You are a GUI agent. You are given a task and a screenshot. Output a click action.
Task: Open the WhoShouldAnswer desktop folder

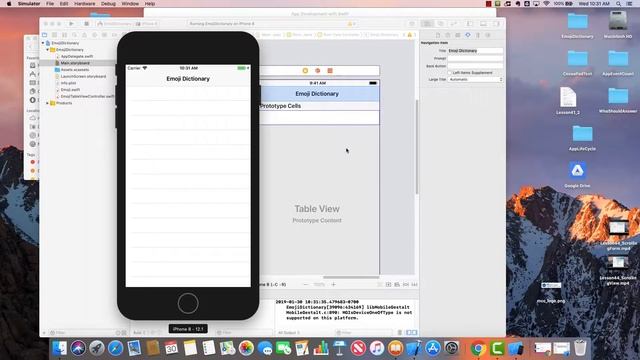(x=618, y=100)
